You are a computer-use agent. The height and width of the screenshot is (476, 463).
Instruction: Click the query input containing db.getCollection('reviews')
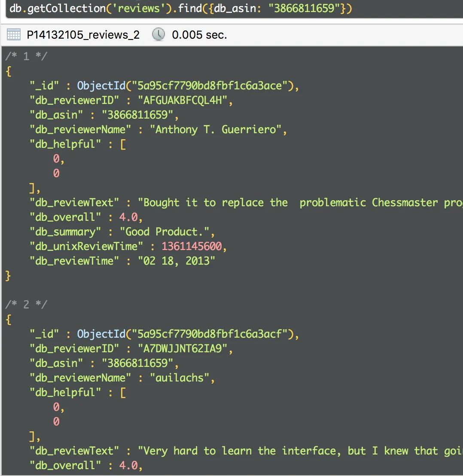point(235,9)
